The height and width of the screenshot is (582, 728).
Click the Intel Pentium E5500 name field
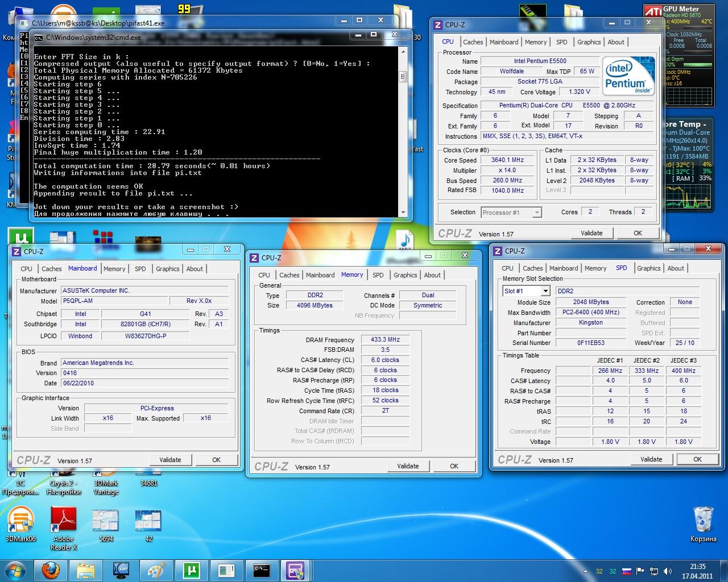(540, 61)
